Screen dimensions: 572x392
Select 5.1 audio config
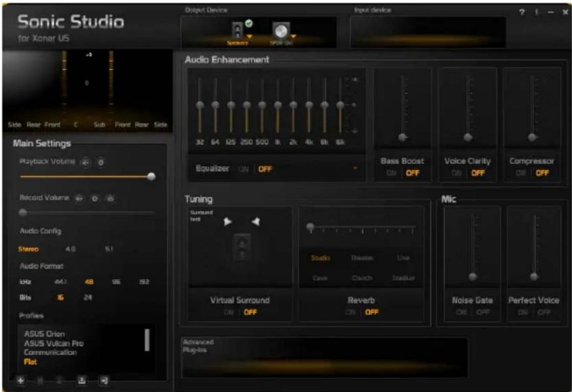click(x=109, y=249)
